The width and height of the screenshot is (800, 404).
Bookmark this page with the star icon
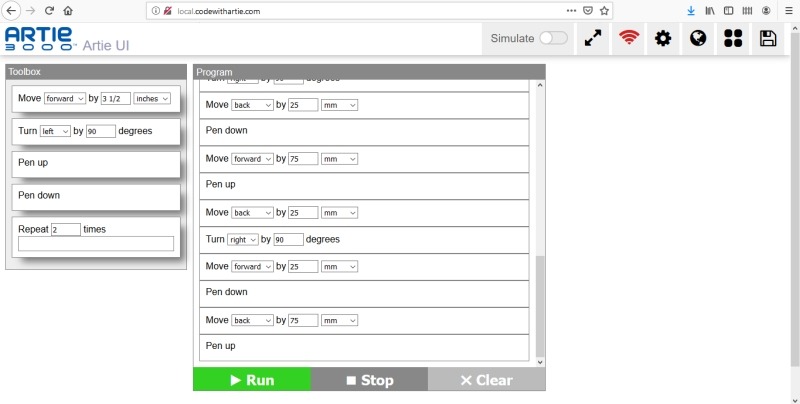604,10
